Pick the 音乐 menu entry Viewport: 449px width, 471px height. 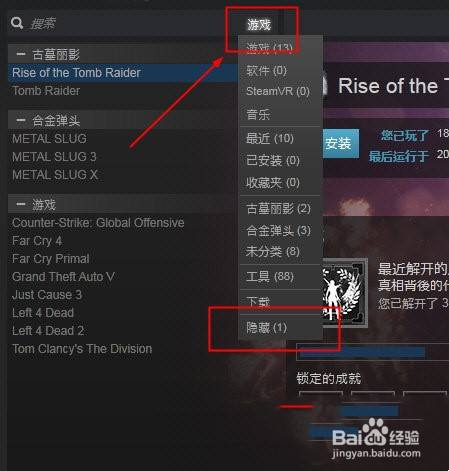click(259, 114)
